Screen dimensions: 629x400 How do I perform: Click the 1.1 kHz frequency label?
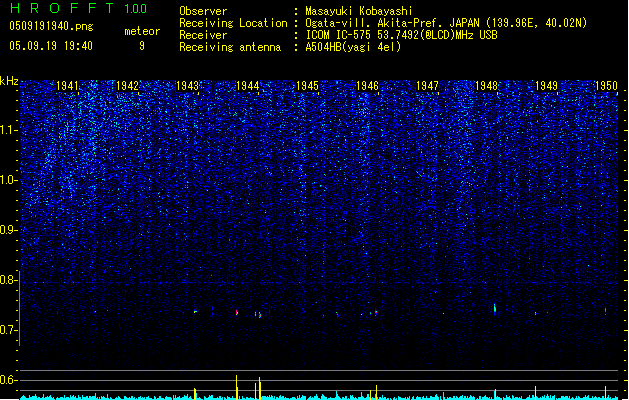tap(8, 130)
